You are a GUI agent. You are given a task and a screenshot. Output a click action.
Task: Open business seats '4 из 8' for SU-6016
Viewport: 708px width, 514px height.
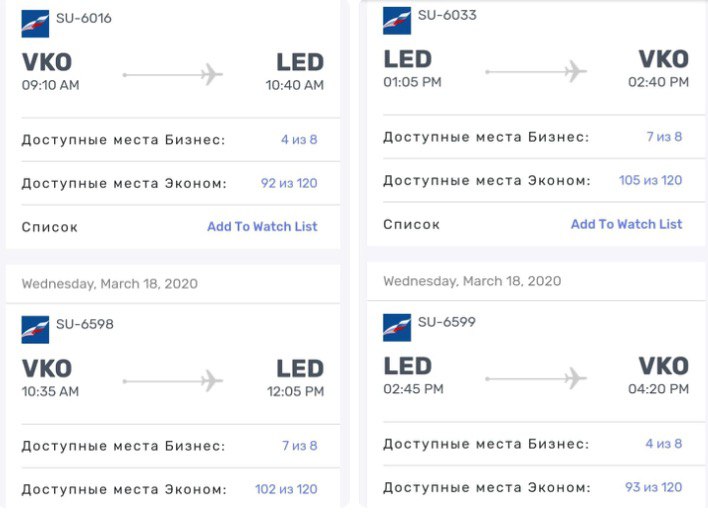click(x=299, y=140)
